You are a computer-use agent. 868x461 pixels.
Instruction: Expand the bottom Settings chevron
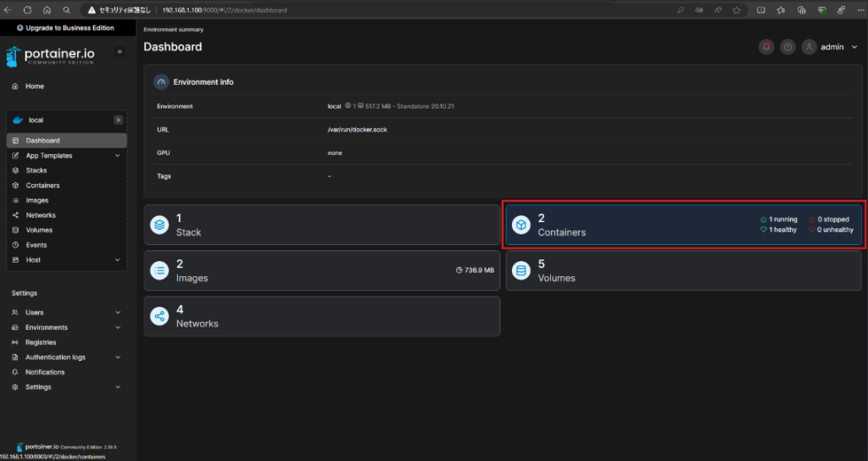pos(118,387)
